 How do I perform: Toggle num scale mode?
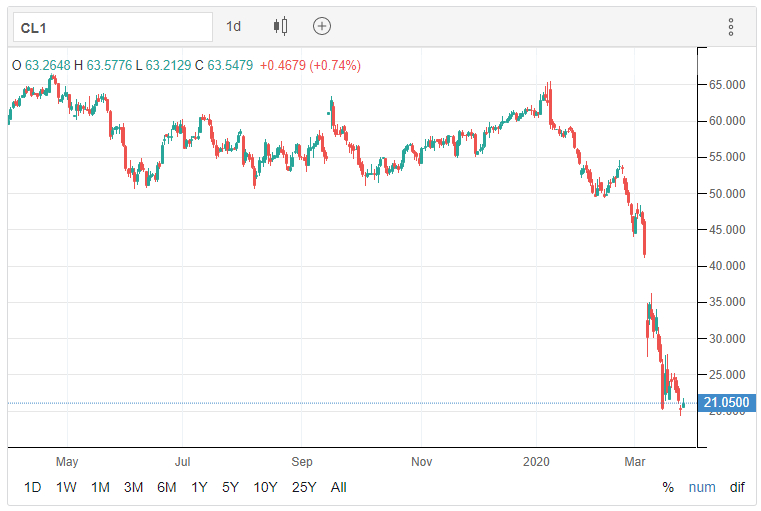tap(702, 487)
